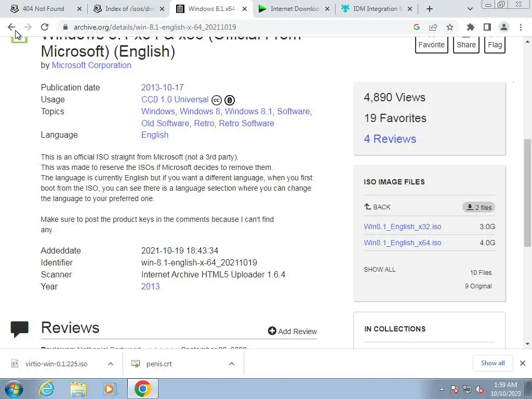Click Add Review
Image resolution: width=532 pixels, height=399 pixels.
click(292, 331)
